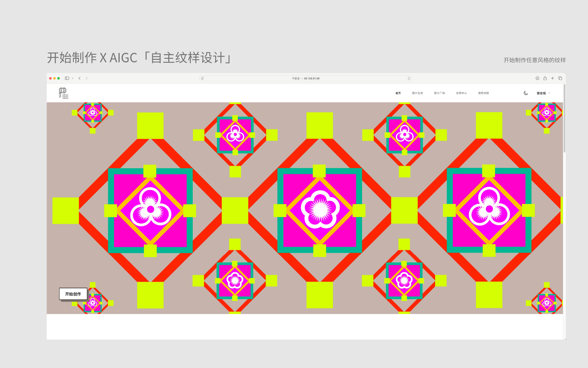Screen dimensions: 588x368
Task: Open sidebar options dropdown arrow
Action: (72, 78)
